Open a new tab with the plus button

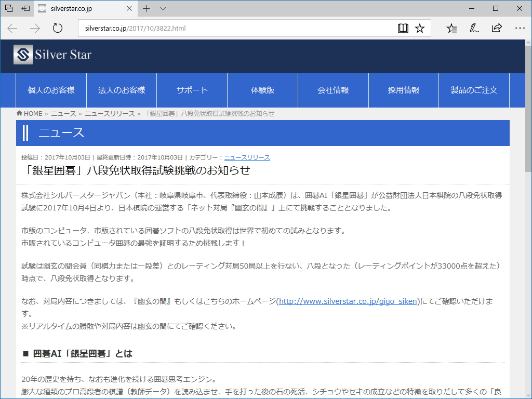146,8
